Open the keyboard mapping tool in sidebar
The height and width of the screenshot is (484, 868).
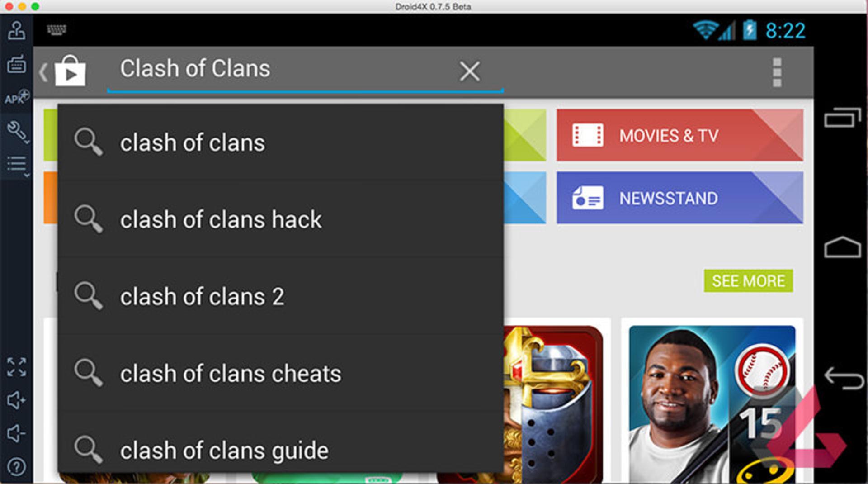coord(16,64)
